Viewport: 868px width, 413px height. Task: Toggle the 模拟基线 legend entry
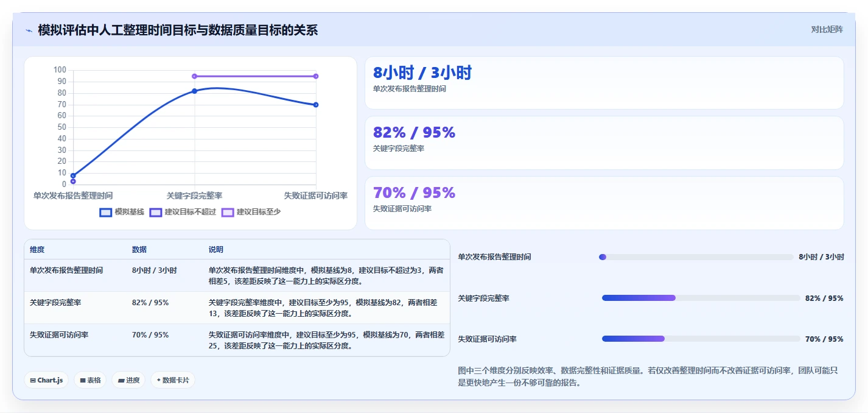(x=122, y=212)
